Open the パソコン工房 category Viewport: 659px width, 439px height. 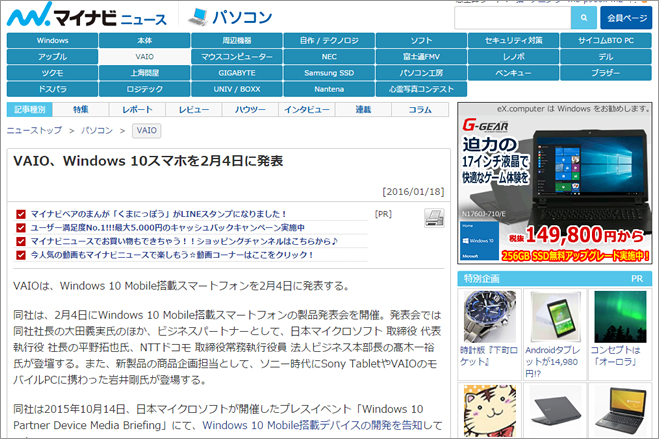(421, 73)
